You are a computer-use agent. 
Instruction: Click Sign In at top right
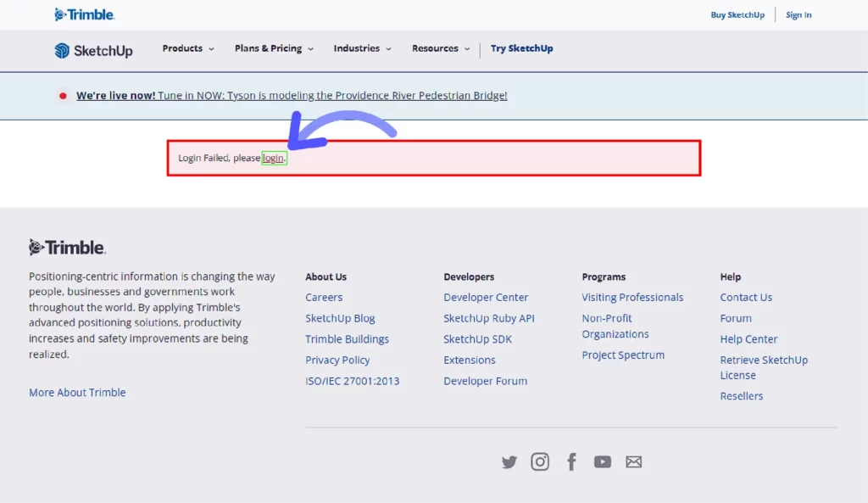(798, 15)
